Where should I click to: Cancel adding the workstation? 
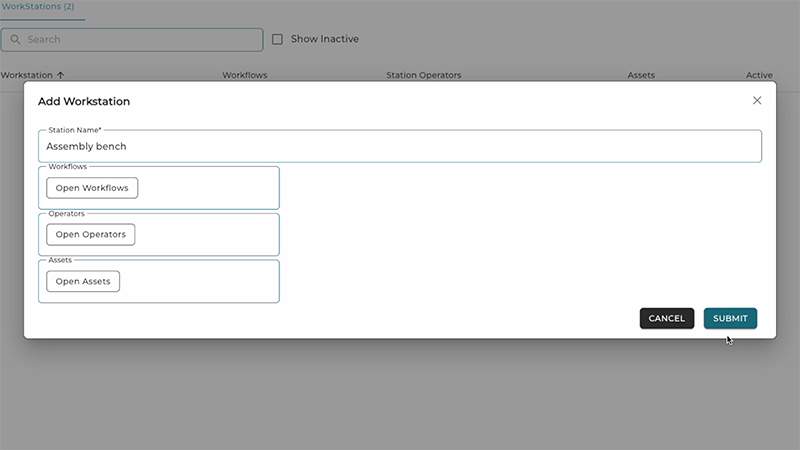click(x=666, y=318)
